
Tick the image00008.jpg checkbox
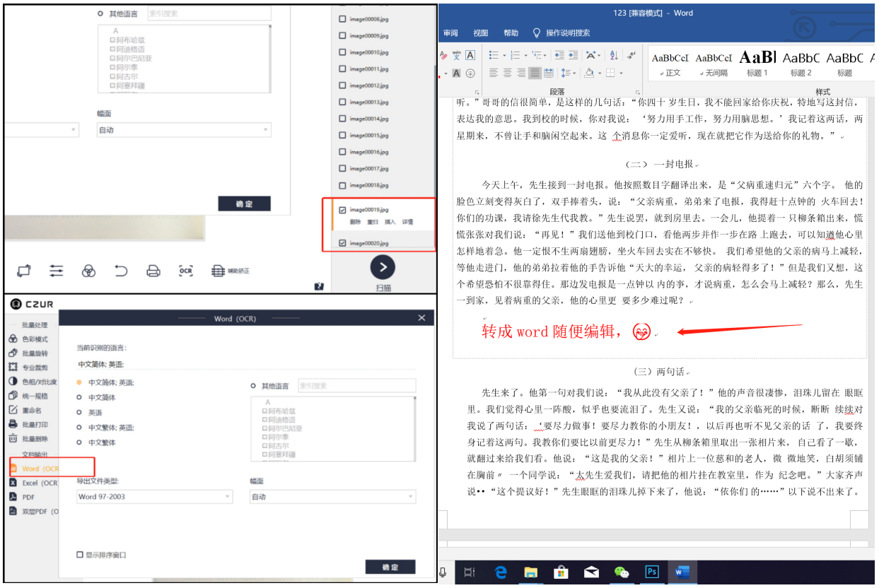coord(343,19)
